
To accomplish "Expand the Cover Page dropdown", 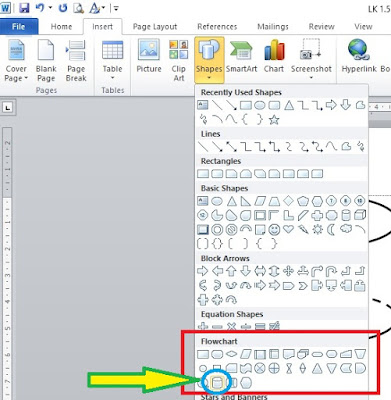I will (16, 61).
